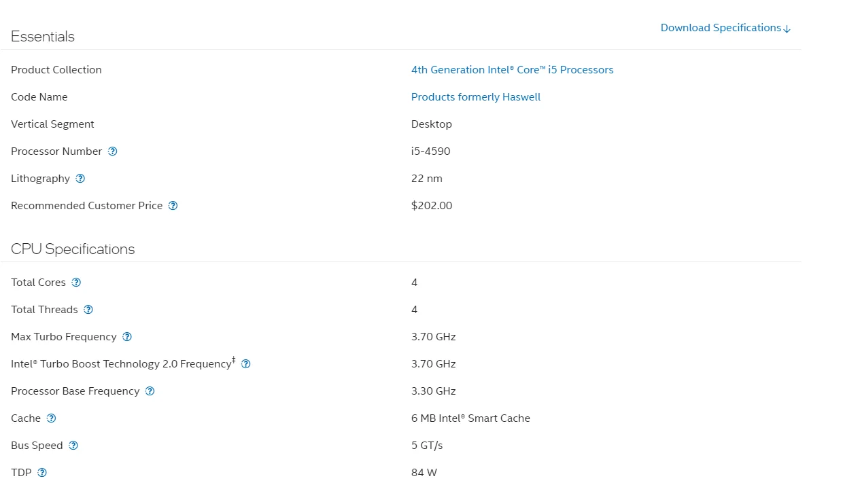860x504 pixels.
Task: Click the Product Collection label
Action: coord(56,70)
